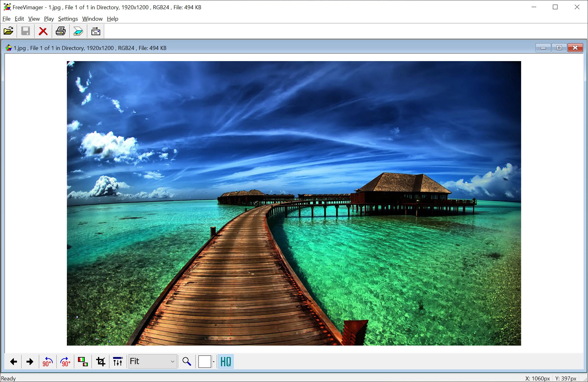Rotate image 90° counterclockwise
588x382 pixels.
pyautogui.click(x=47, y=362)
